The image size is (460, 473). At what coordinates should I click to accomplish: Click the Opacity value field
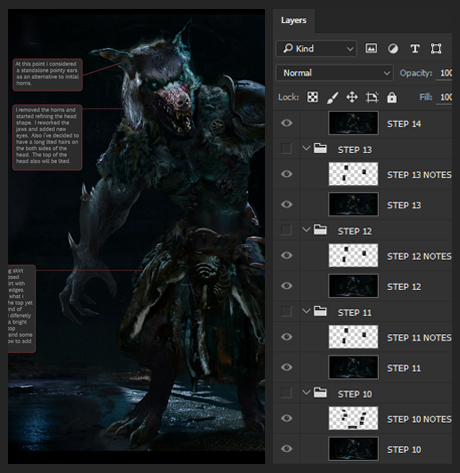(x=444, y=73)
